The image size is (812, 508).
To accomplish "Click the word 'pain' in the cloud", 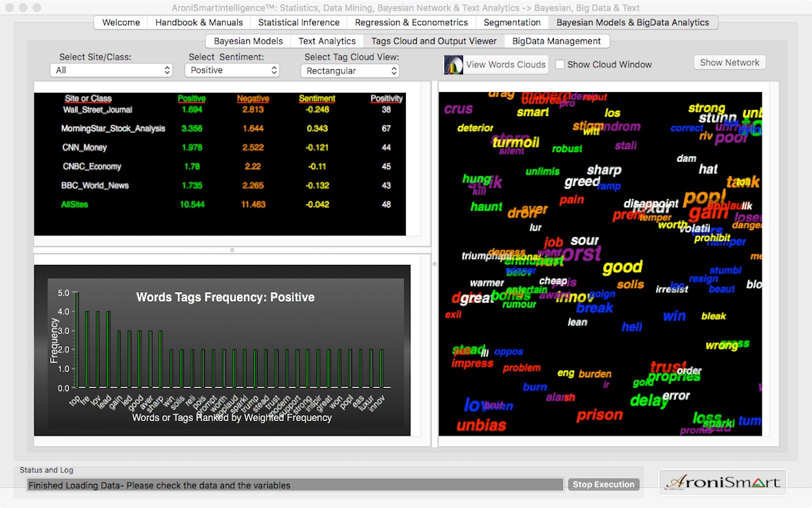I will [572, 200].
